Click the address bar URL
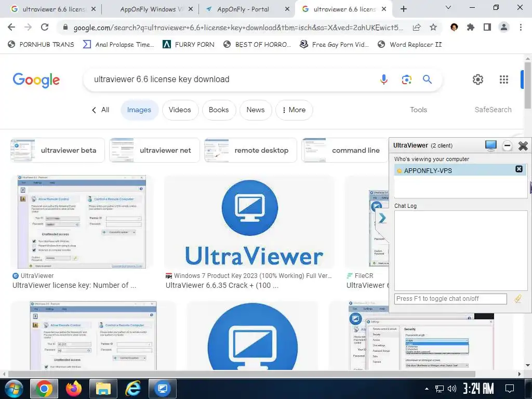 (x=238, y=28)
